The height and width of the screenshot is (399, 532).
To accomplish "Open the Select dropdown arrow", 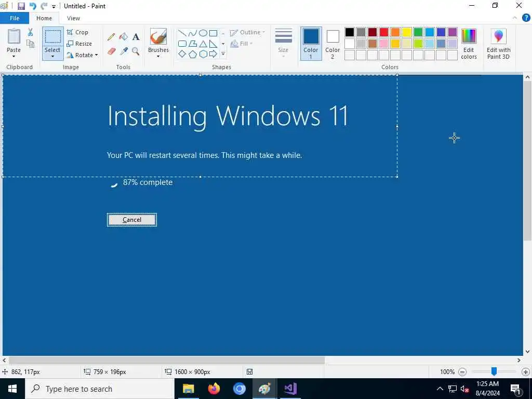I will (52, 56).
